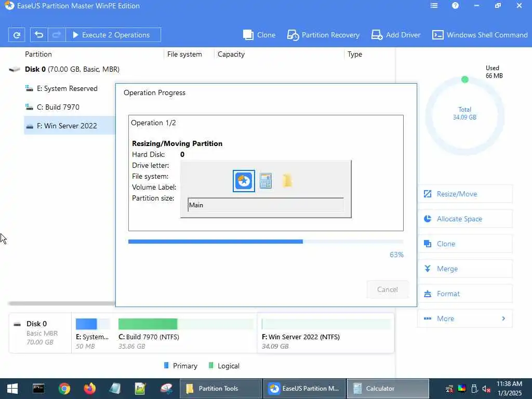Select Calculator icon in task switcher
Viewport: 532px width, 399px height.
click(265, 181)
